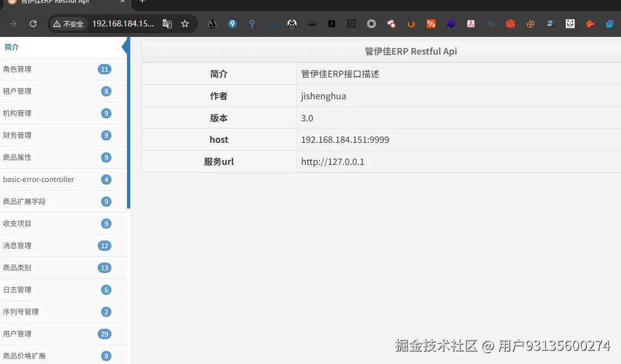Open the orange percent-square extension icon

(431, 24)
